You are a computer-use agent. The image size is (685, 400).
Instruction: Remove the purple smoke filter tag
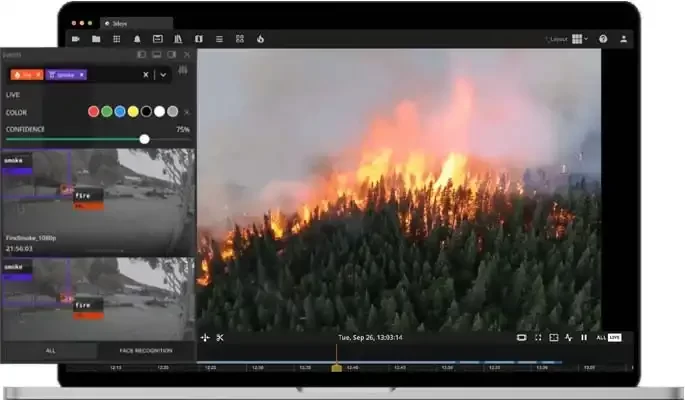82,75
